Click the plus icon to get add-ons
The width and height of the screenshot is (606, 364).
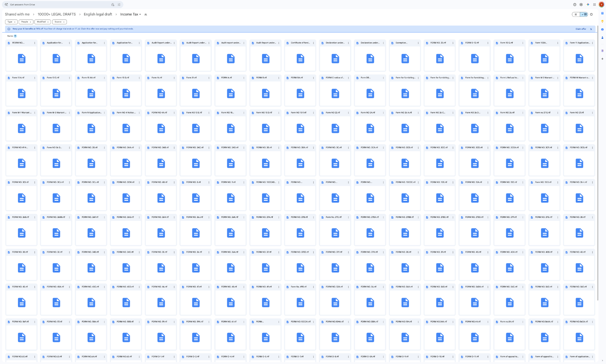pyautogui.click(x=602, y=59)
